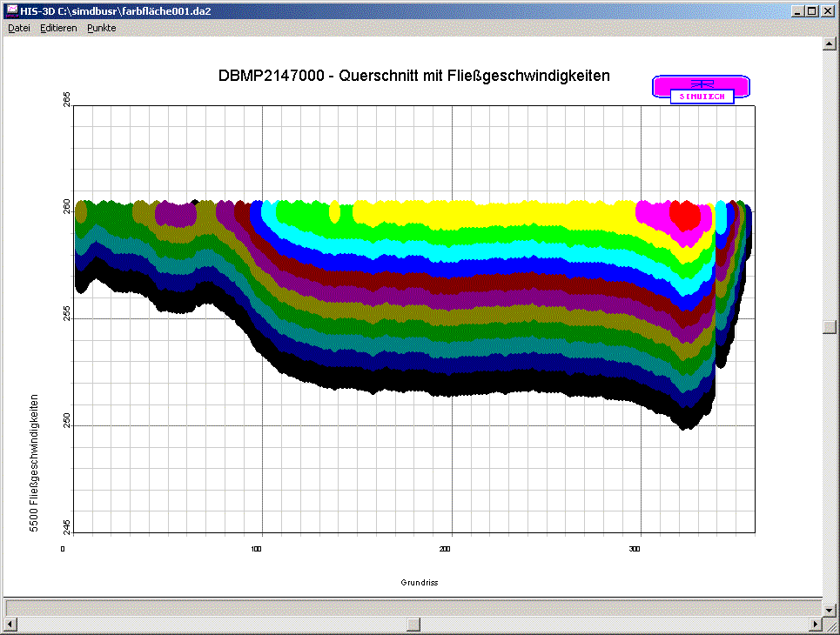This screenshot has height=635, width=840.
Task: Select the chart title text
Action: 414,76
